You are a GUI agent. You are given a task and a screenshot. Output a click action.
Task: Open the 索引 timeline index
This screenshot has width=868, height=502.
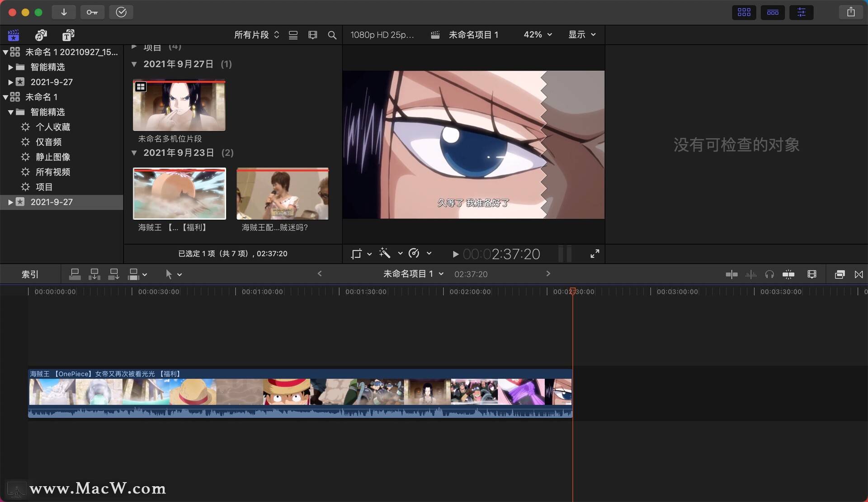pos(30,274)
